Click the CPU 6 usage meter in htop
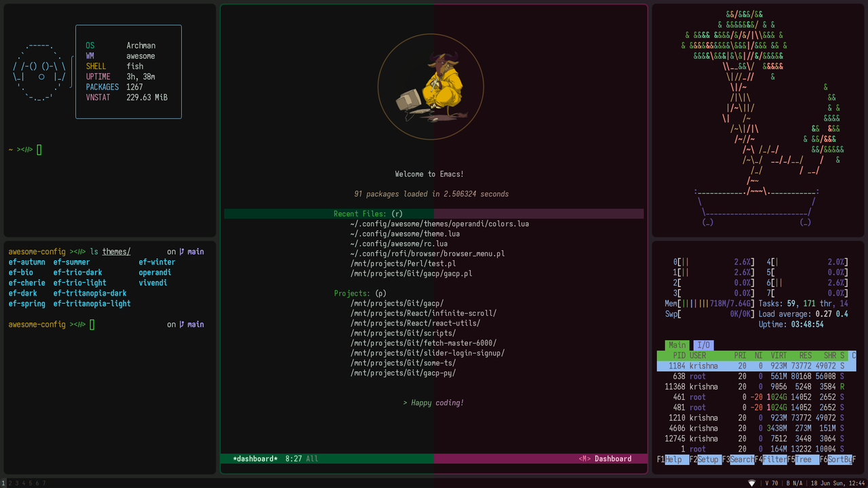Screen dimensions: 868x488 (x=807, y=283)
